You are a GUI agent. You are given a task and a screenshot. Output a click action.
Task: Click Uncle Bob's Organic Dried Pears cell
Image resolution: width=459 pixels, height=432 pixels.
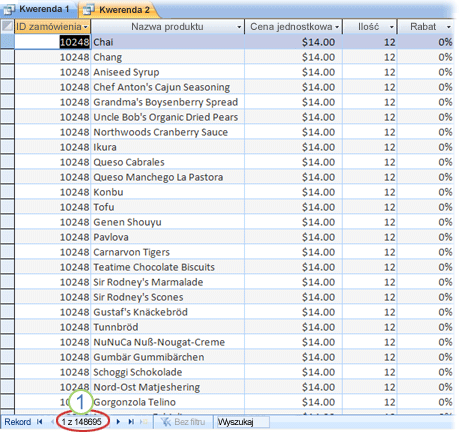pos(168,117)
